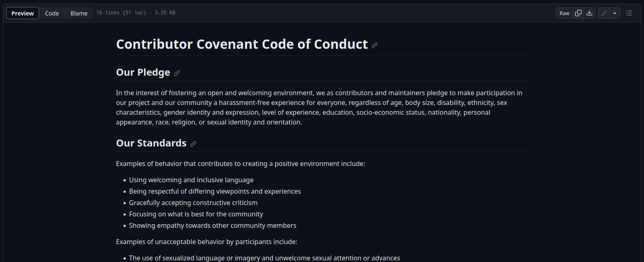Expand the outline list of headings

click(629, 13)
